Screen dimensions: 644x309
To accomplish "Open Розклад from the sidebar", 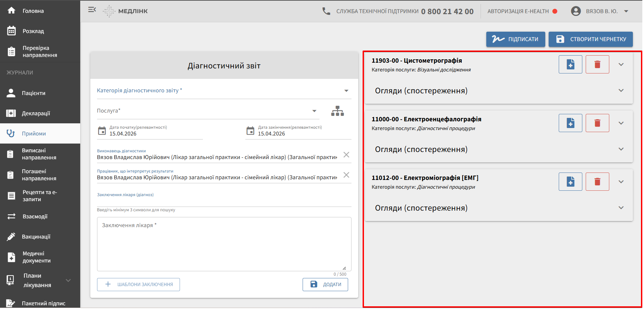I will tap(33, 31).
